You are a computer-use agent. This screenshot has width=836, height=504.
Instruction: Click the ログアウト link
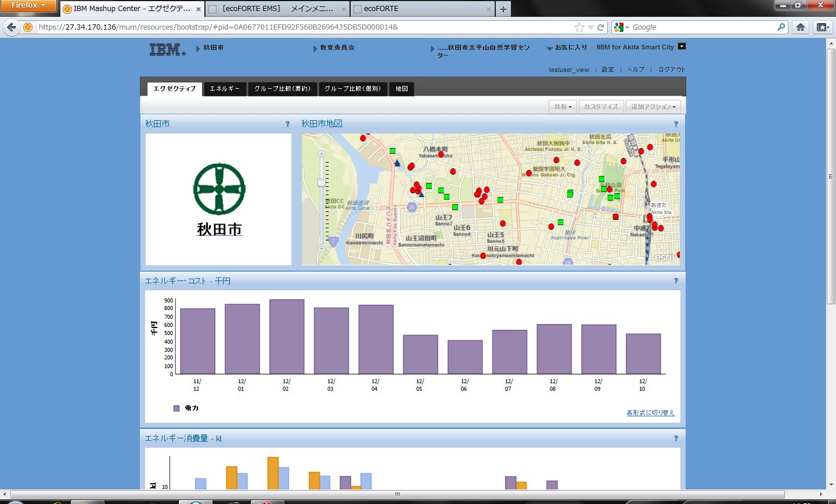[x=672, y=70]
